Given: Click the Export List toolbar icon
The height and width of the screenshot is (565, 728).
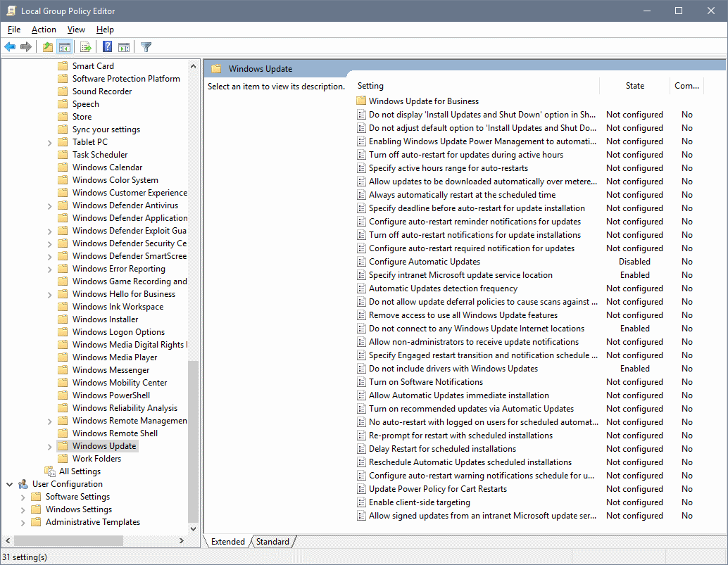Looking at the screenshot, I should [x=85, y=47].
